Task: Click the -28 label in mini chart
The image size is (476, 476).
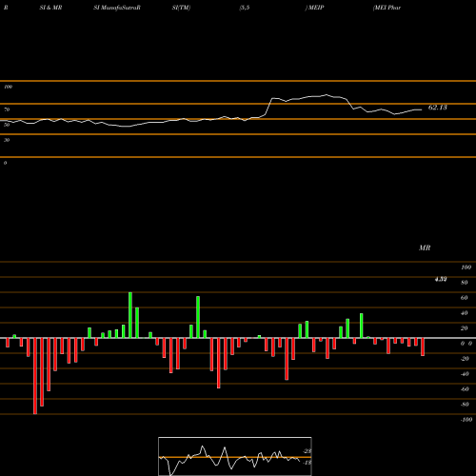Action: tap(307, 451)
